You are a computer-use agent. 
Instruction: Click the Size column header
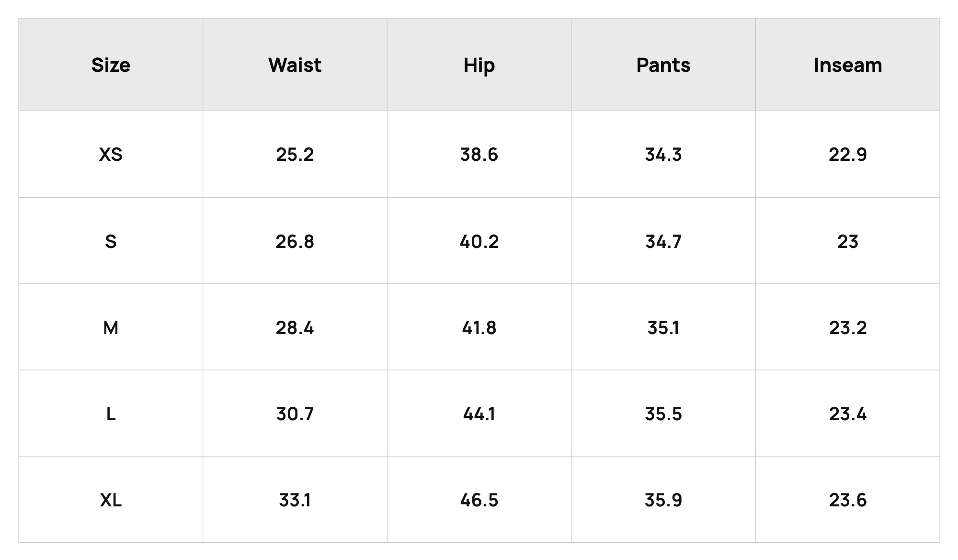click(x=111, y=65)
